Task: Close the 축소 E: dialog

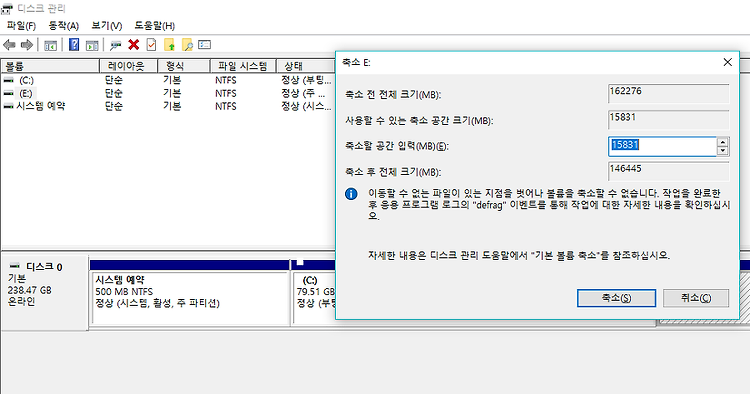Action: (x=728, y=62)
